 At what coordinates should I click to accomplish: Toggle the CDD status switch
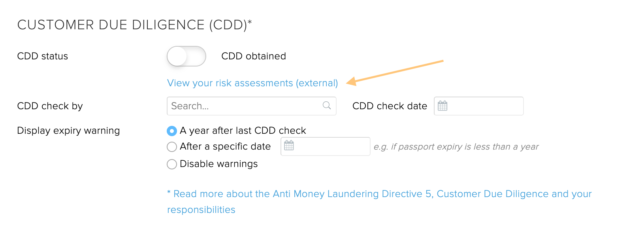click(186, 56)
